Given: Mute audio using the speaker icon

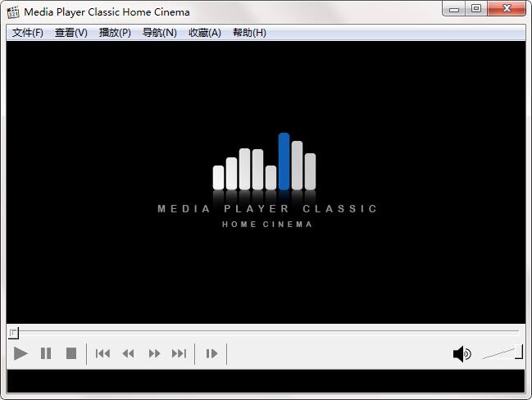Looking at the screenshot, I should point(462,353).
